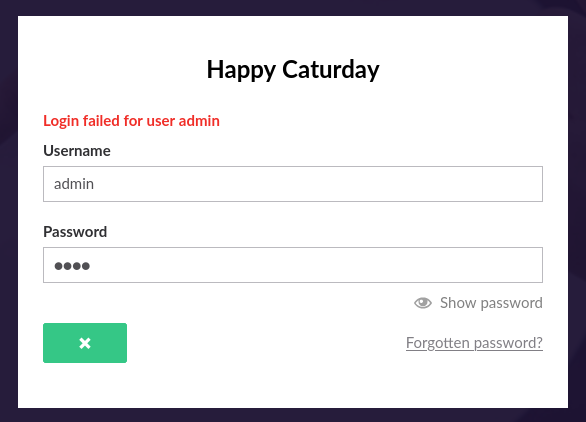Click the Username label
The height and width of the screenshot is (422, 586).
(x=77, y=151)
